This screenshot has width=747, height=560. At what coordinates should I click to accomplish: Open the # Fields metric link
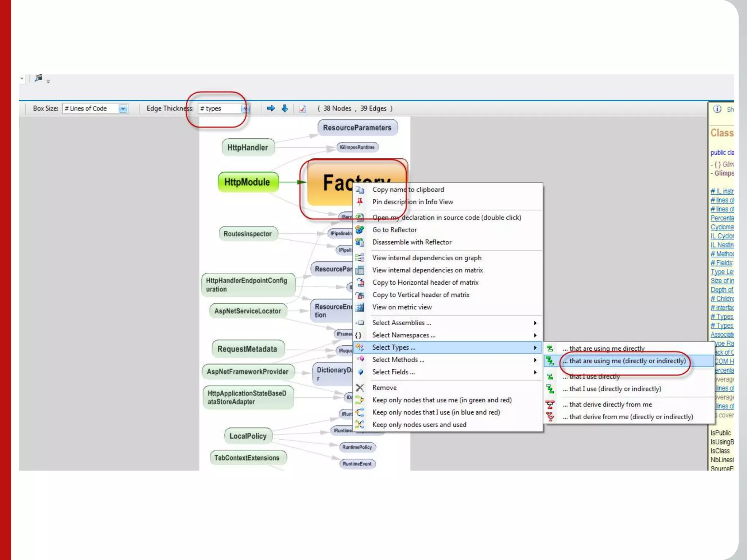pos(721,262)
